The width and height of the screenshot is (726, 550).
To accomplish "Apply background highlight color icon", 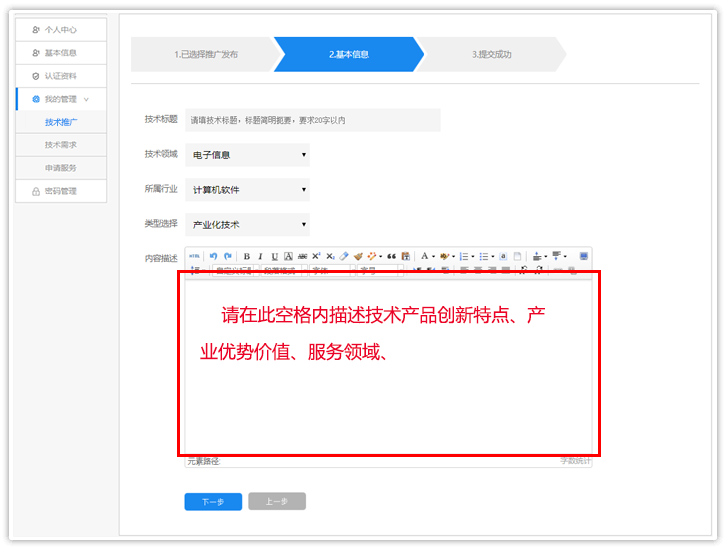I will click(444, 256).
